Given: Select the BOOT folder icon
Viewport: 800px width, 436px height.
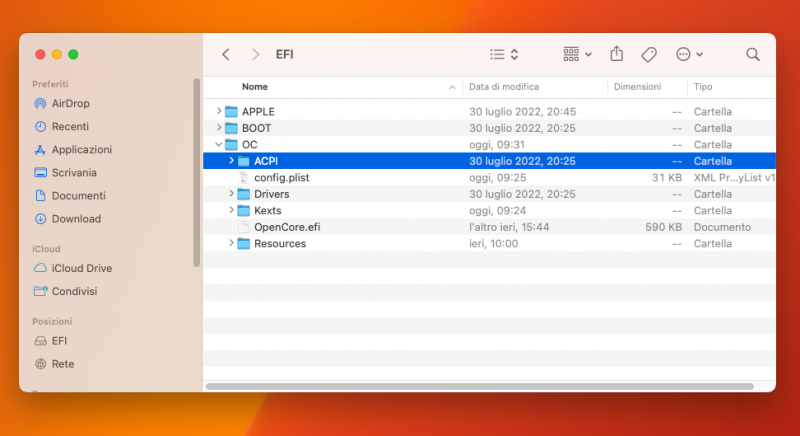Looking at the screenshot, I should coord(232,127).
